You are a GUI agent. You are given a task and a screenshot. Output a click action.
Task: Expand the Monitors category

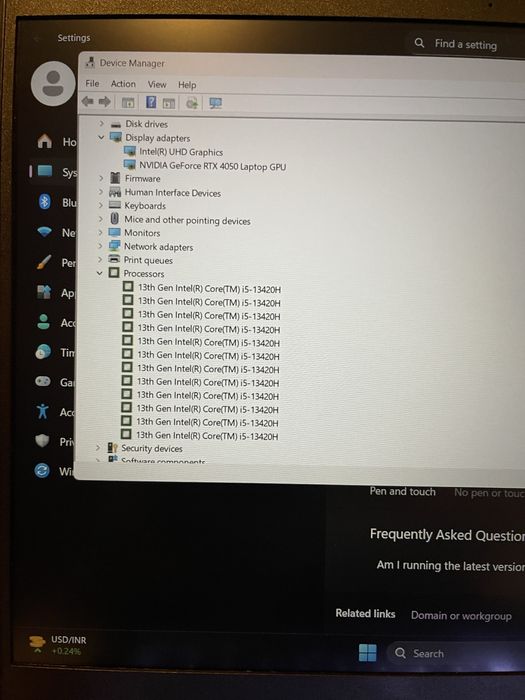point(100,233)
